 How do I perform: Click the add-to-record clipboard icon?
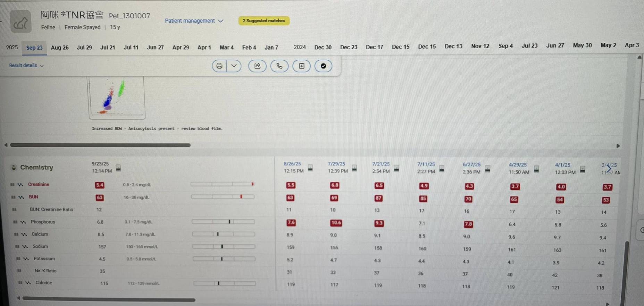(301, 66)
